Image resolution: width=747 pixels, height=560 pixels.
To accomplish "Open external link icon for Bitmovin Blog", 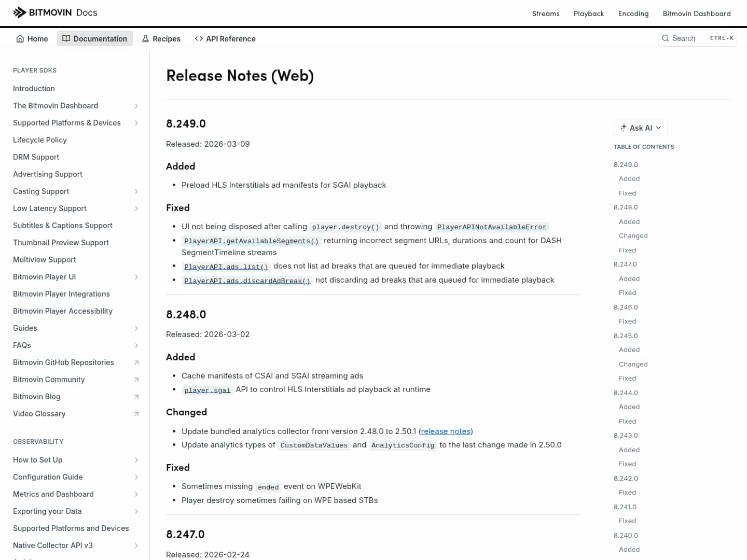I will click(136, 397).
